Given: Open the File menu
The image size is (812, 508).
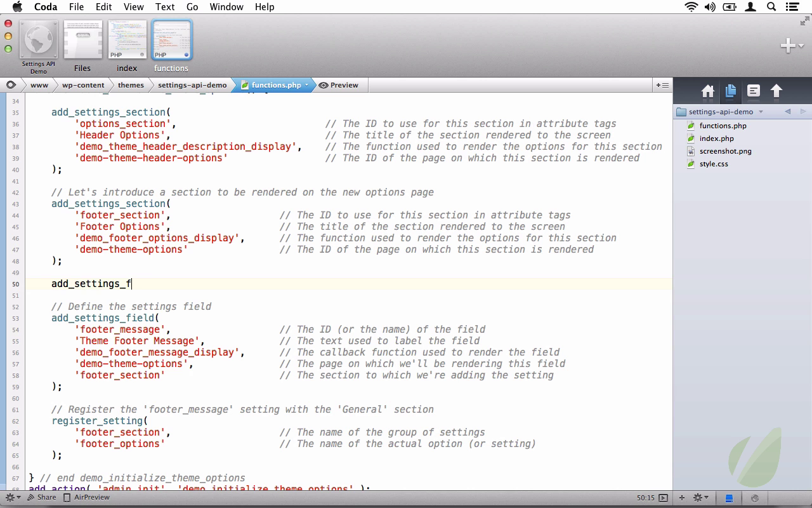Looking at the screenshot, I should 76,7.
